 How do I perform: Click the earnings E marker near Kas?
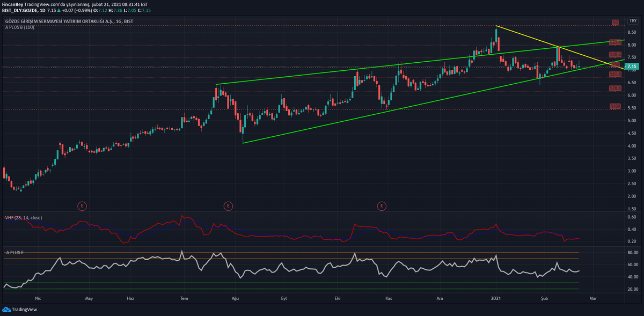[x=382, y=205]
